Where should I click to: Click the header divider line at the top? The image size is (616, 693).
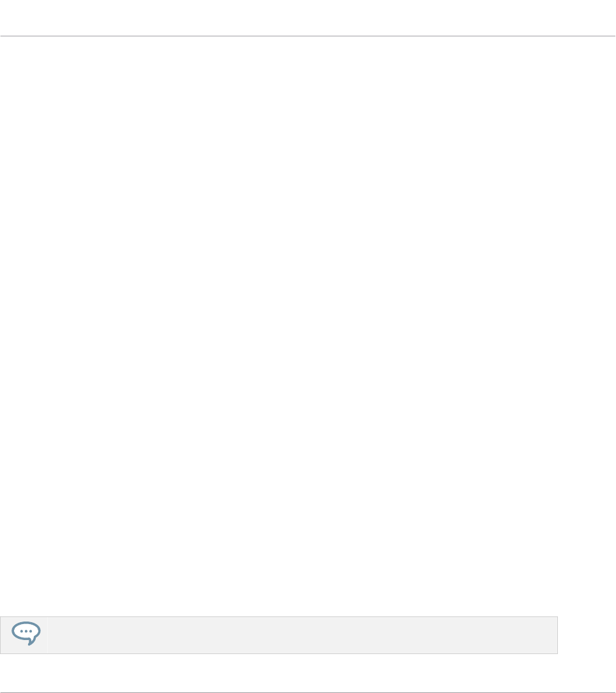[x=308, y=36]
